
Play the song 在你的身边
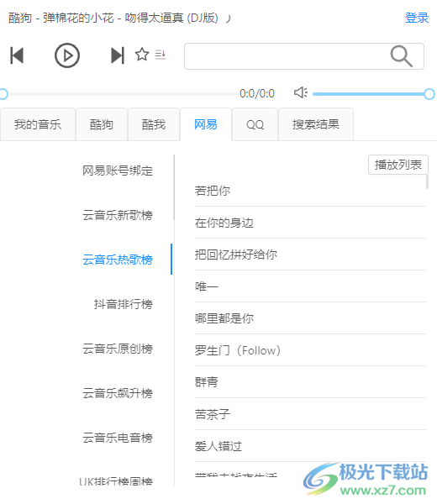310,223
